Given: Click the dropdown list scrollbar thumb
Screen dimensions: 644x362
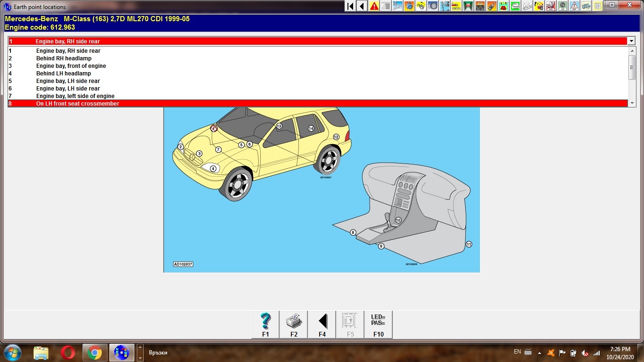Looking at the screenshot, I should [x=632, y=67].
